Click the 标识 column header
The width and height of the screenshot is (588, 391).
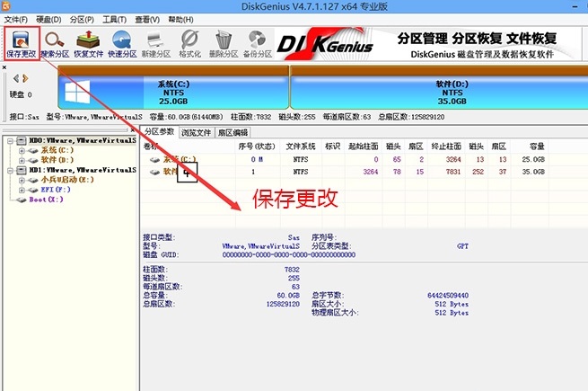332,147
